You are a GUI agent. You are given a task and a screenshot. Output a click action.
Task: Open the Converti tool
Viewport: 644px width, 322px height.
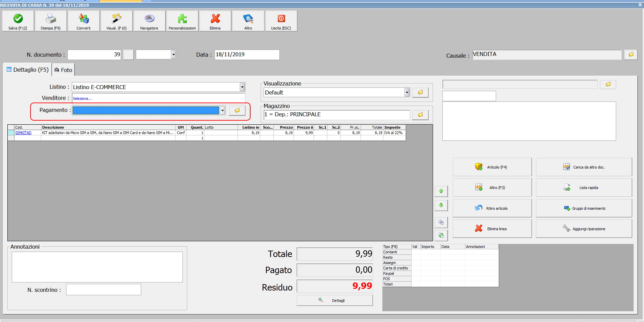[x=84, y=21]
